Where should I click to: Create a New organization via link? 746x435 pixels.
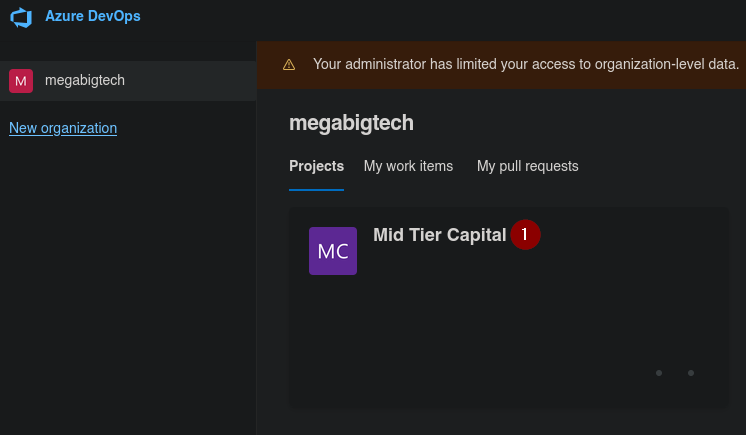[63, 128]
